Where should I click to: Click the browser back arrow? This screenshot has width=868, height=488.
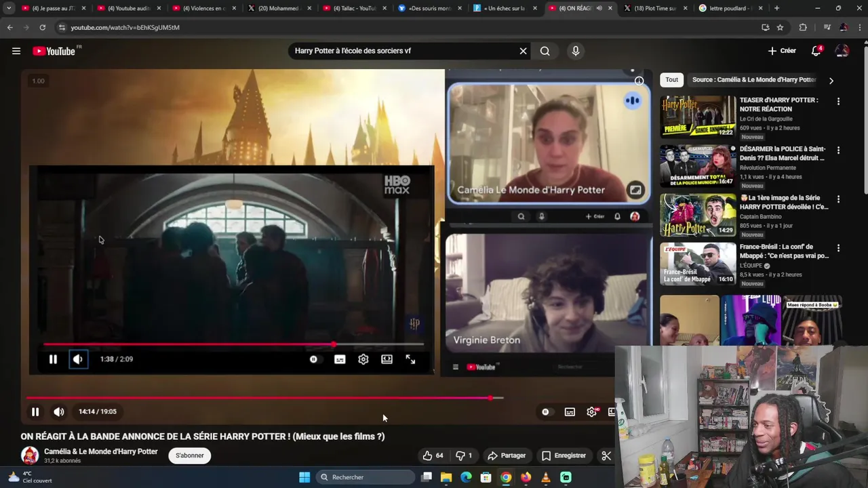[x=9, y=27]
